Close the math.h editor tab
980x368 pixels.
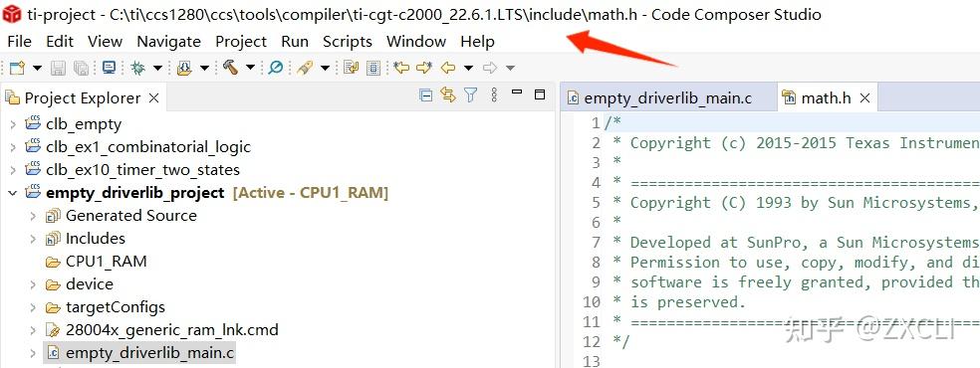865,97
